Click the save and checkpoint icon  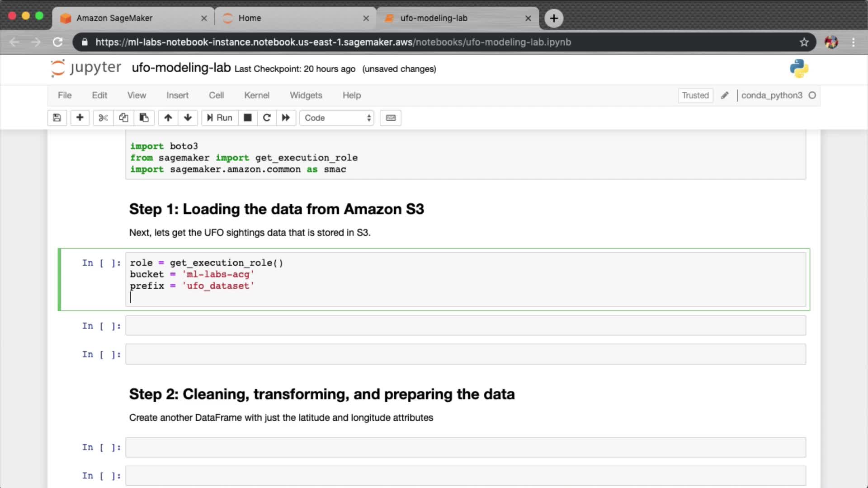(57, 118)
